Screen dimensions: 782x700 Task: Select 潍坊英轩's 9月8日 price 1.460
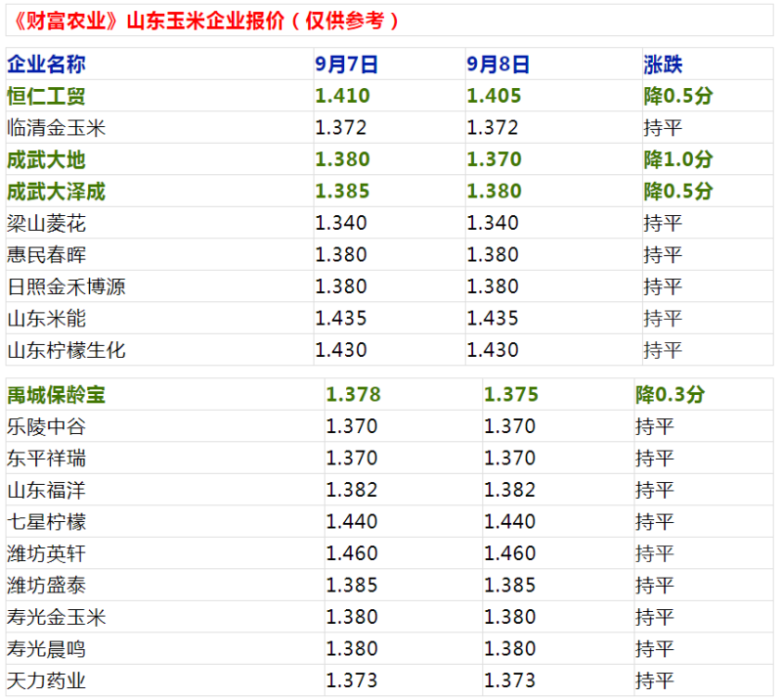[x=509, y=553]
